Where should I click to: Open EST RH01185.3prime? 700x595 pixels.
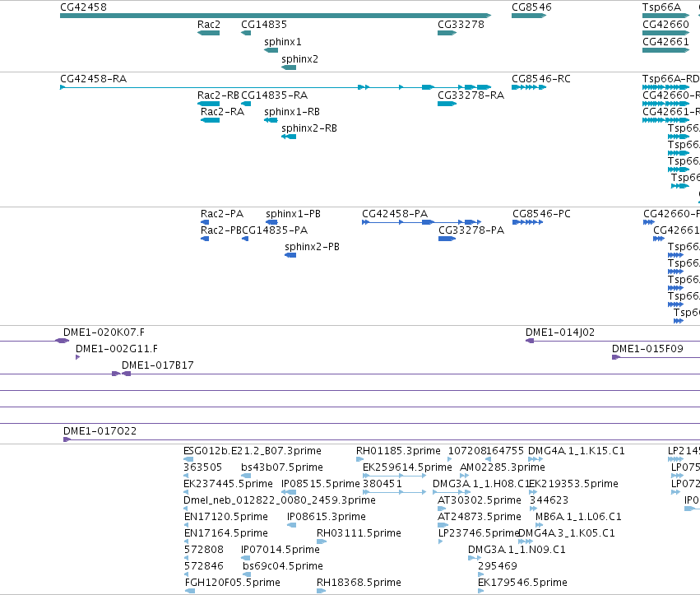pos(398,451)
